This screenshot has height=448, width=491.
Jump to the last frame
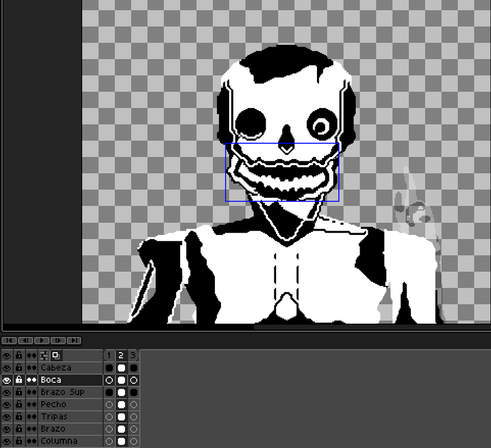point(74,341)
